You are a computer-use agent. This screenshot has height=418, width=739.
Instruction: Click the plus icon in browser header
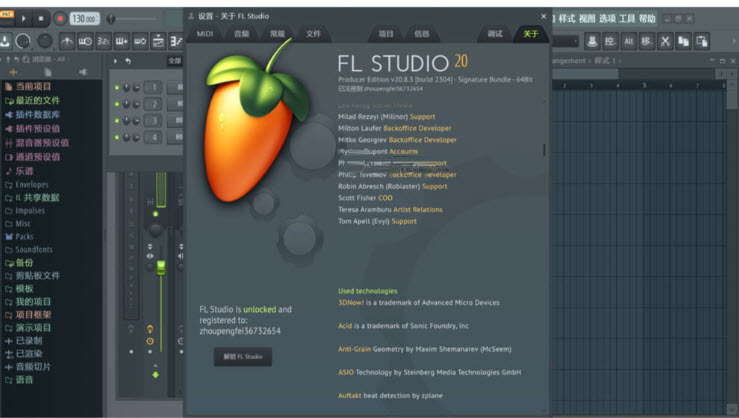[x=14, y=72]
